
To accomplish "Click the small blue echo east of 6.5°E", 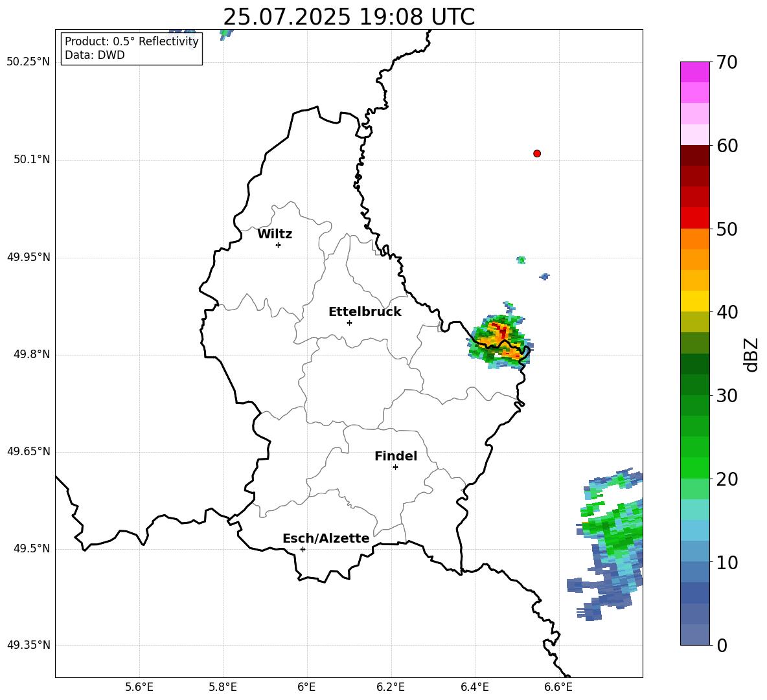I will [544, 277].
